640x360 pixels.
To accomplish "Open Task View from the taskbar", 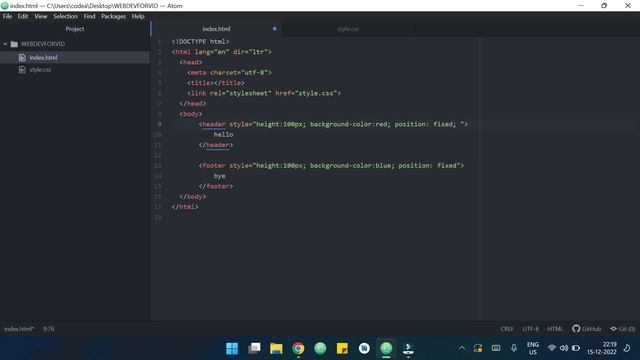I will (x=254, y=348).
